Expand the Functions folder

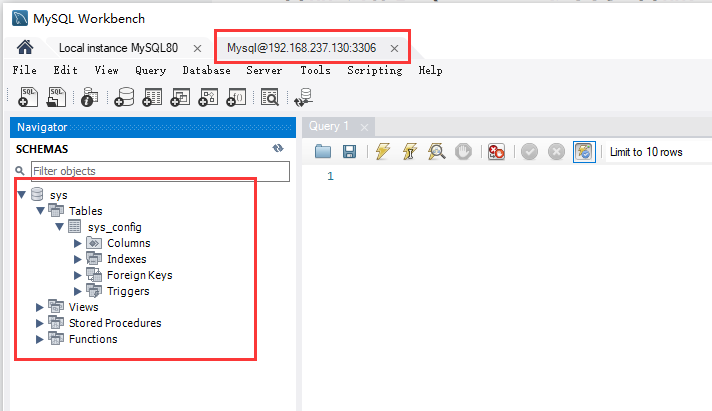[40, 339]
